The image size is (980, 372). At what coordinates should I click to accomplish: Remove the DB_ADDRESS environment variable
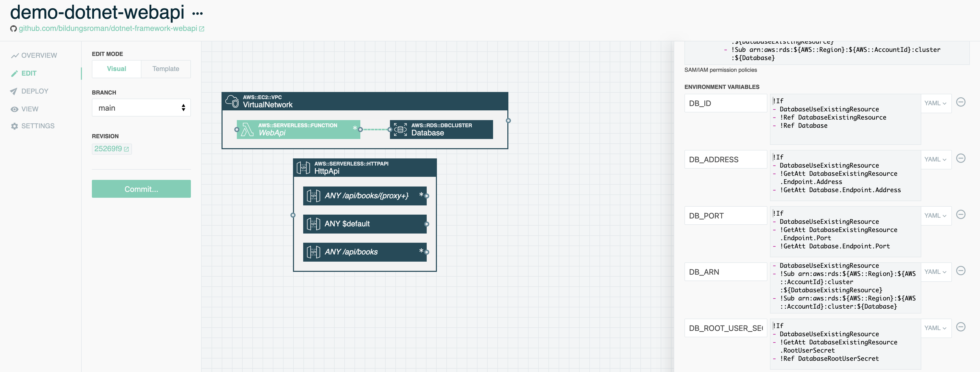point(961,158)
